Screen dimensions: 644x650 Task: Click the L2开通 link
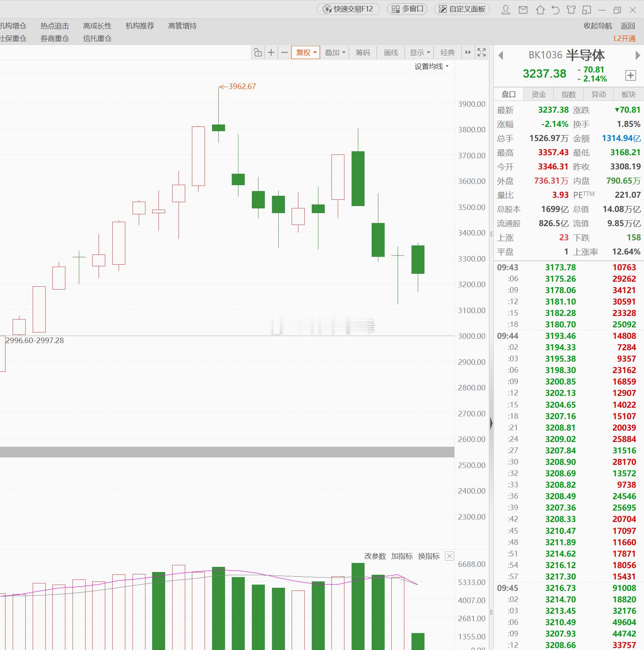click(x=624, y=38)
